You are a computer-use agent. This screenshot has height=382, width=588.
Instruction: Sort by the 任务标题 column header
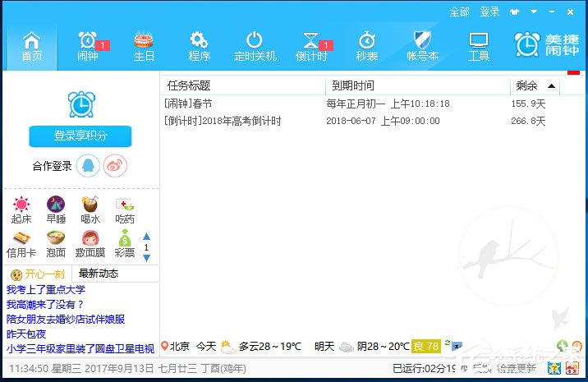[x=243, y=86]
